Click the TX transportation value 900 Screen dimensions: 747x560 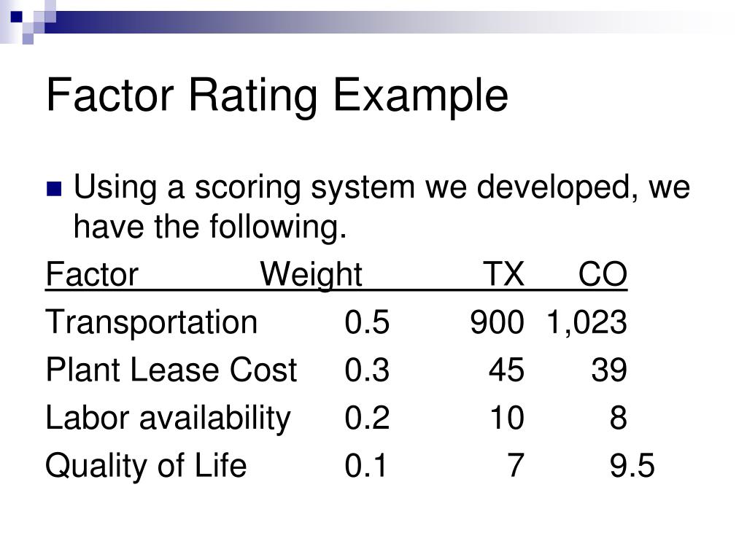497,322
